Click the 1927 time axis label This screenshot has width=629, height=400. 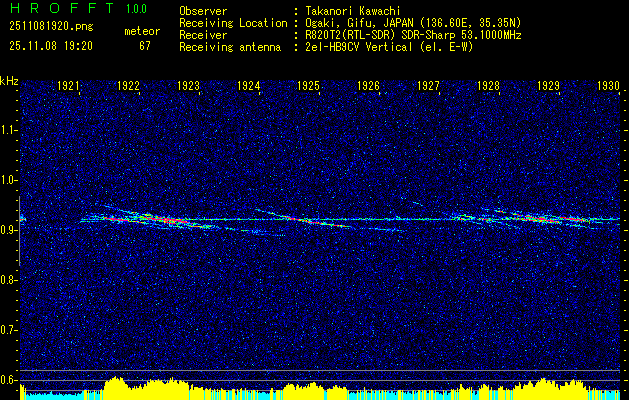click(x=428, y=86)
